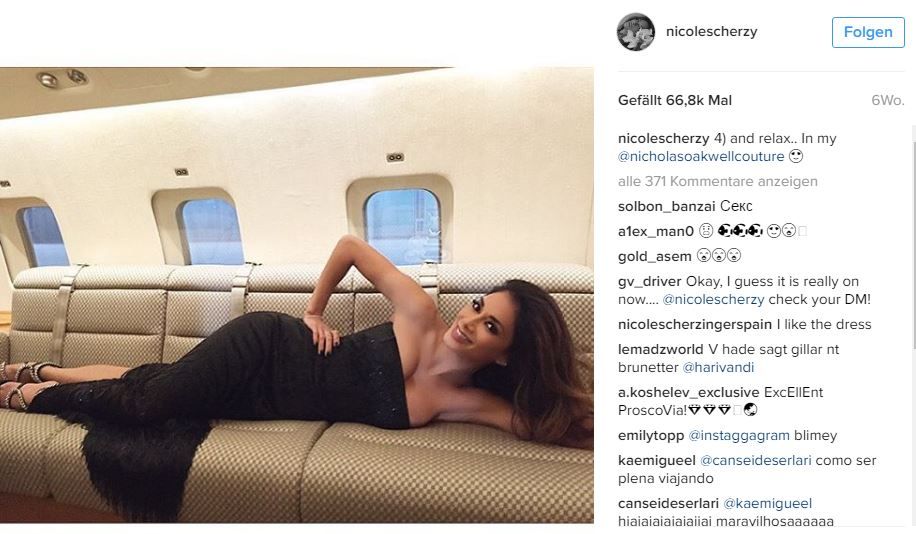The width and height of the screenshot is (916, 534).
Task: Click the 6Wo. post timestamp
Action: (887, 100)
